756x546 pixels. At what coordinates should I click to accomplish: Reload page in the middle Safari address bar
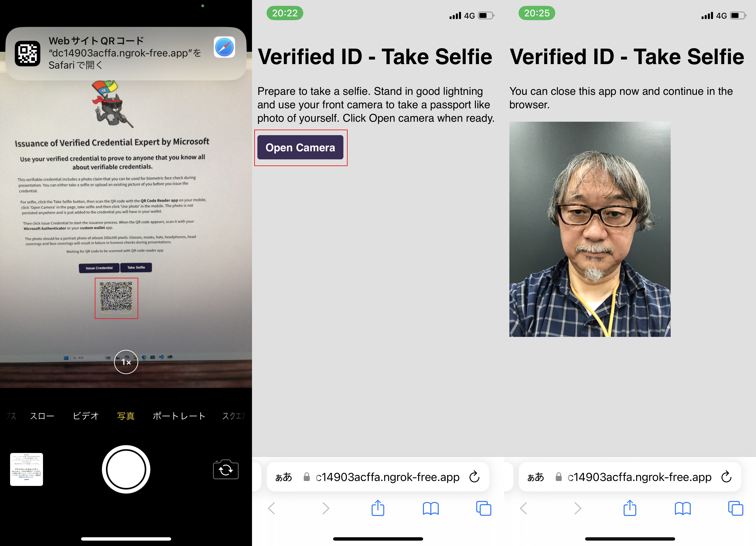coord(474,477)
